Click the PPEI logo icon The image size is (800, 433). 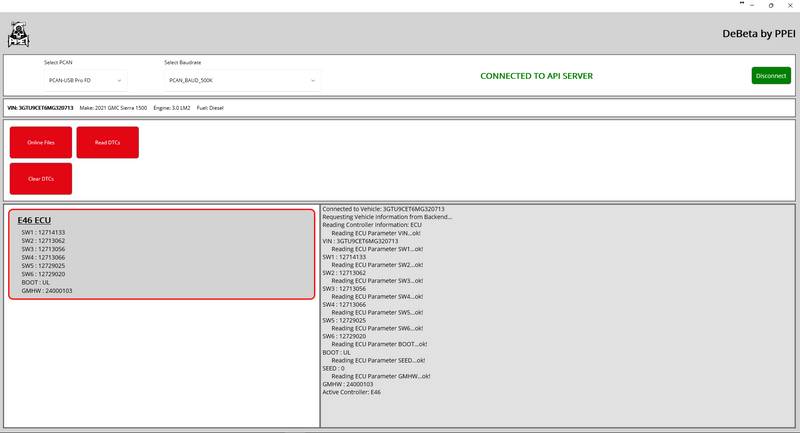pyautogui.click(x=18, y=36)
